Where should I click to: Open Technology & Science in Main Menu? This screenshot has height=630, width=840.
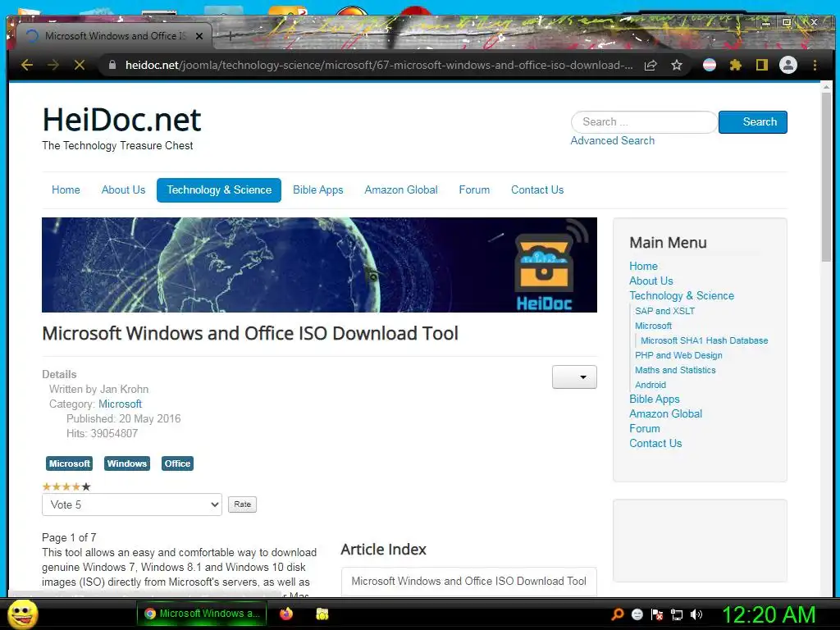(x=682, y=295)
